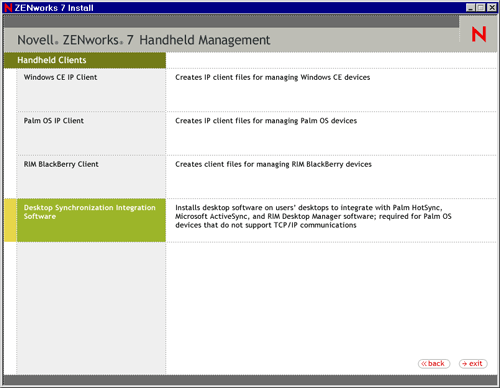Click the ZENworks title bar icon
The image size is (500, 388).
[x=8, y=8]
